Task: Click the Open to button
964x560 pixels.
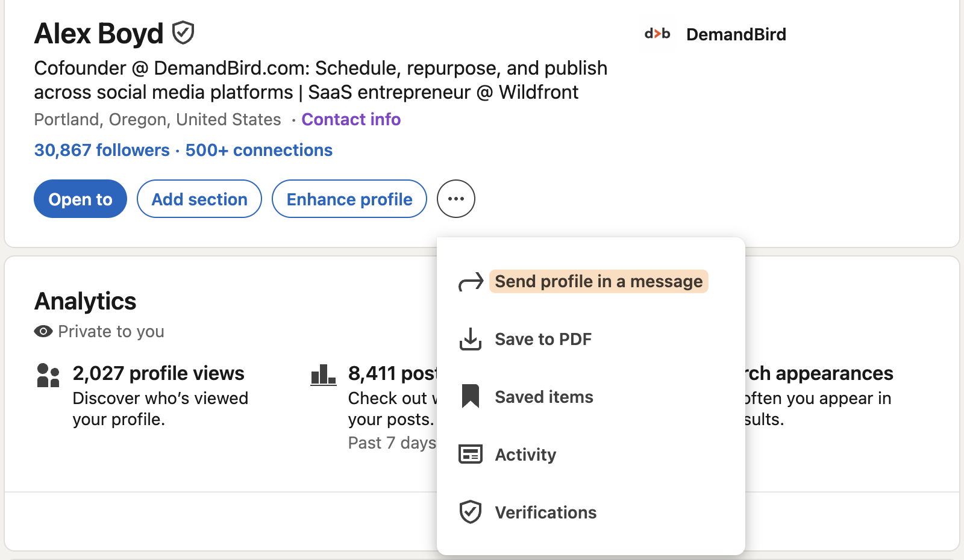Action: click(80, 199)
